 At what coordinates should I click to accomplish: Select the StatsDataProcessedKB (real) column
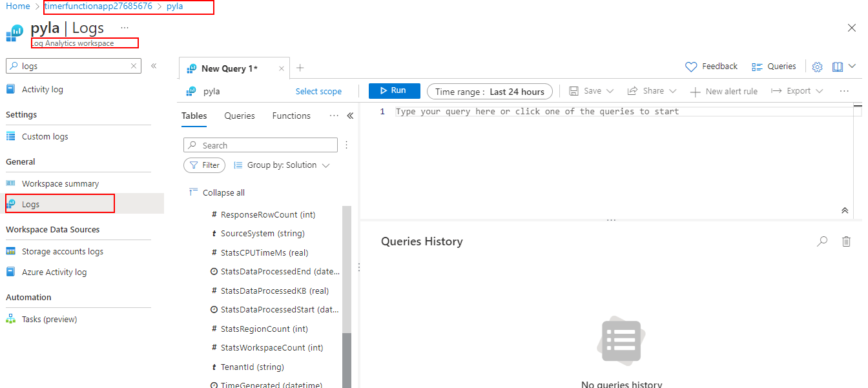point(270,291)
